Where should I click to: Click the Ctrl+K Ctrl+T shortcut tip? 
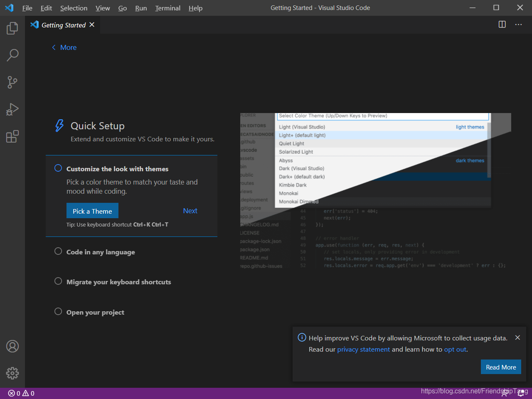pyautogui.click(x=117, y=224)
